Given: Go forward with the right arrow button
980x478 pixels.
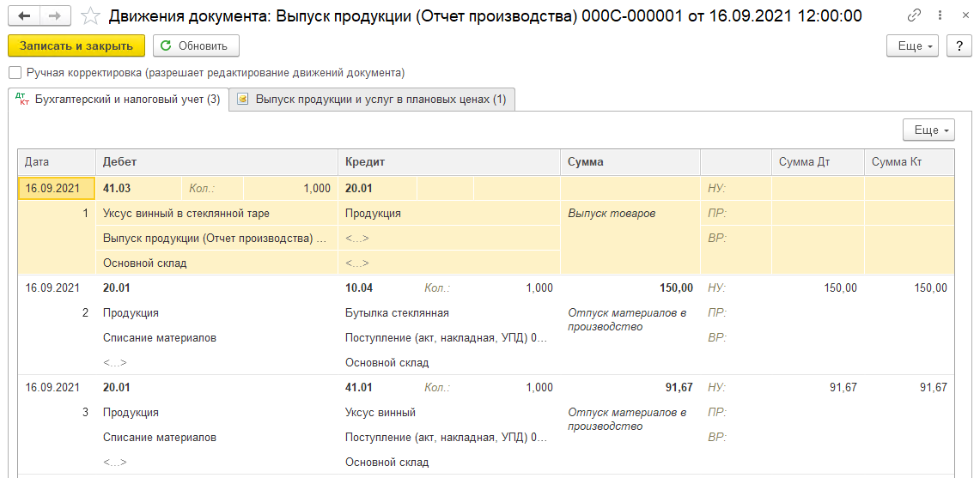Looking at the screenshot, I should coord(55,15).
